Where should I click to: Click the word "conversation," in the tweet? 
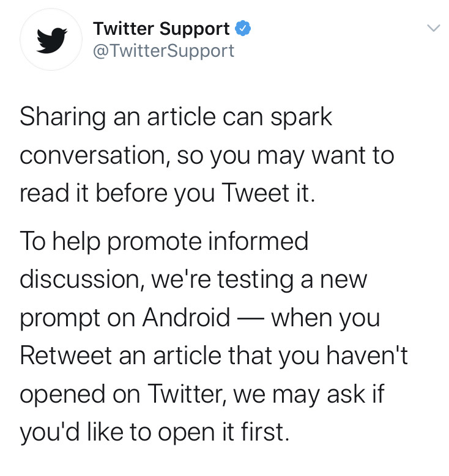click(x=94, y=155)
